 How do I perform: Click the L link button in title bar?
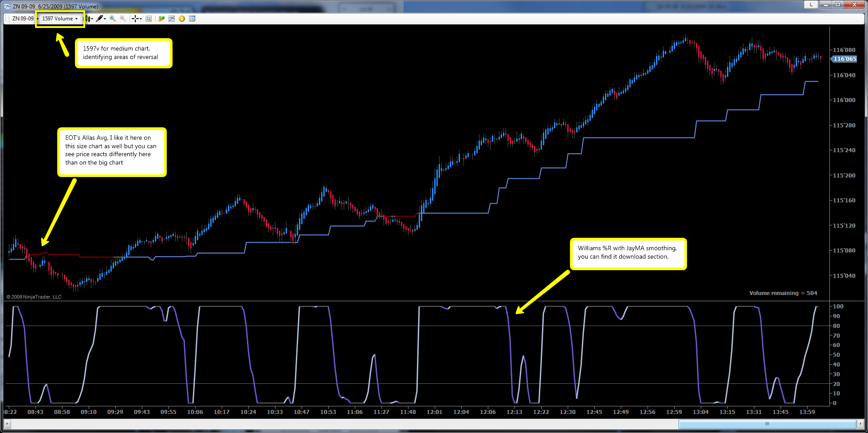811,4
